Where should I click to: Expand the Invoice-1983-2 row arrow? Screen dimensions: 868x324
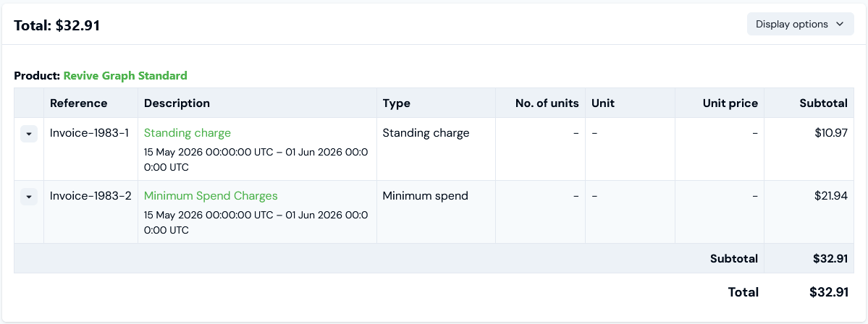(29, 196)
